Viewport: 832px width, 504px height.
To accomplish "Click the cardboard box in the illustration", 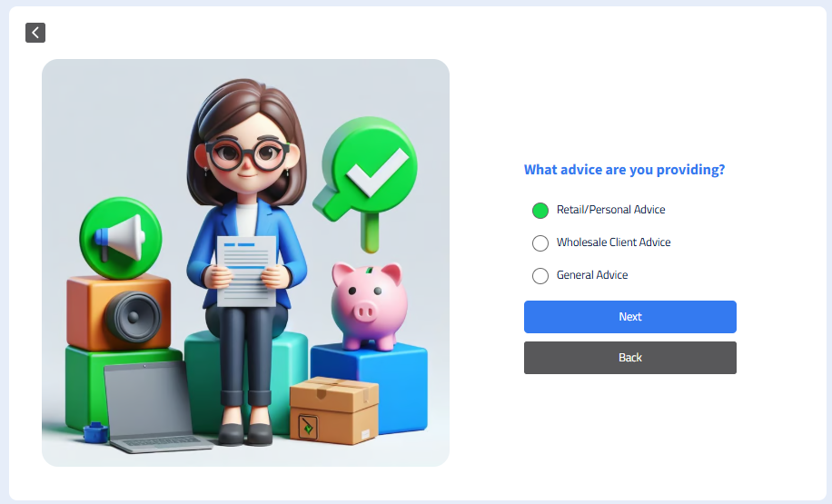I will pyautogui.click(x=334, y=410).
